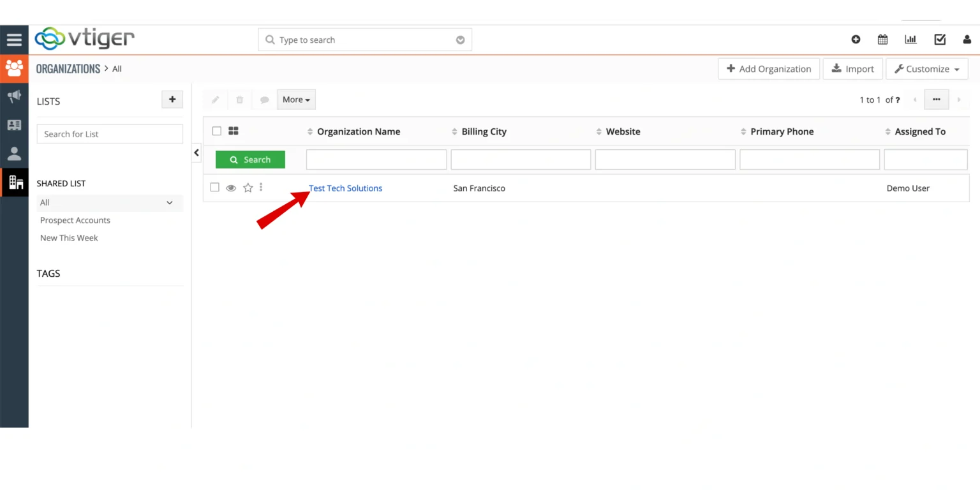Star the Test Tech Solutions record
Image resolution: width=980 pixels, height=490 pixels.
(248, 188)
